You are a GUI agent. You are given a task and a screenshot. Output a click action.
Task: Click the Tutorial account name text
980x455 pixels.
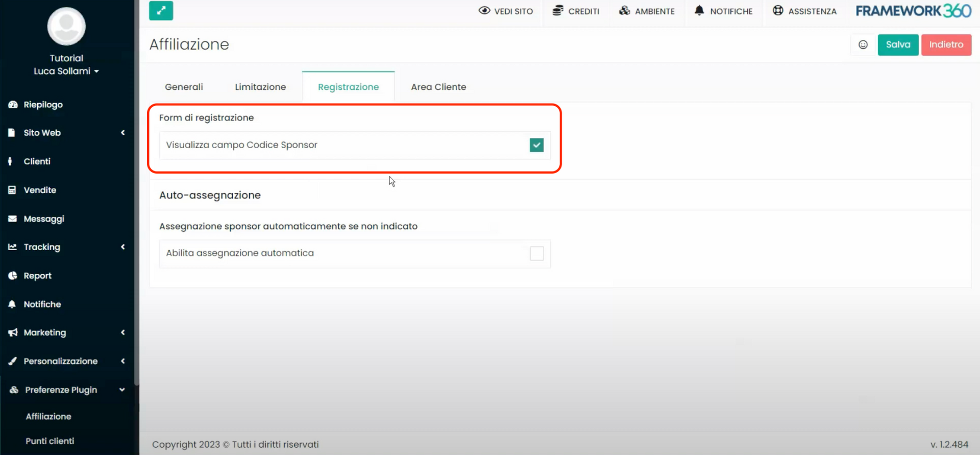66,58
